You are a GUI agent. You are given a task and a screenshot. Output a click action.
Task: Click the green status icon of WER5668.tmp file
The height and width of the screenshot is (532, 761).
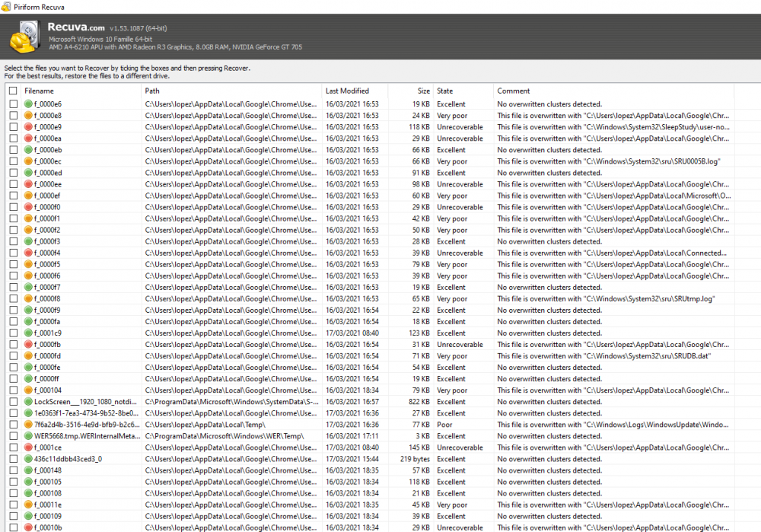click(x=28, y=436)
